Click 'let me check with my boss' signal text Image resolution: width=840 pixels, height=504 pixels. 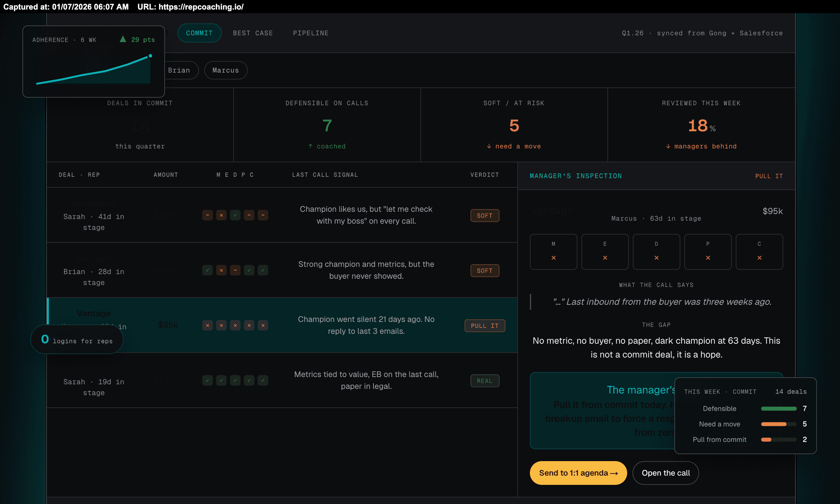[x=366, y=215]
